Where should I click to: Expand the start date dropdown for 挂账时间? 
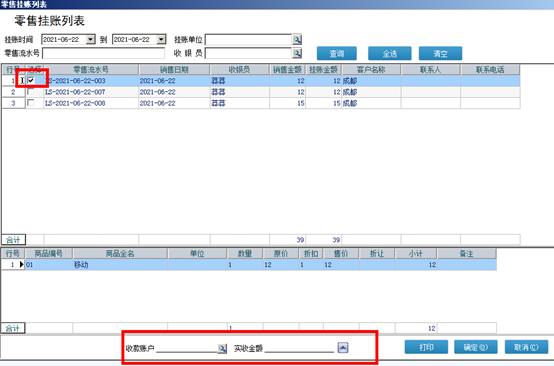coord(91,40)
